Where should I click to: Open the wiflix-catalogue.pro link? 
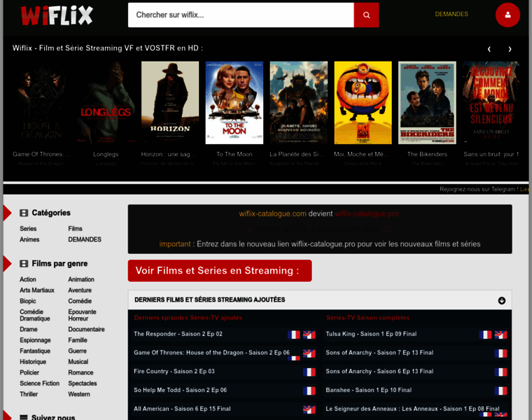coord(366,213)
